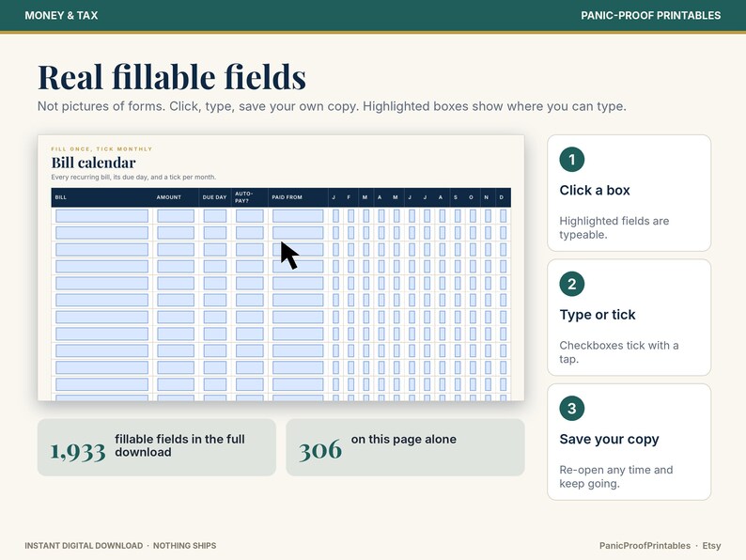Click the Bill calendar page title

(93, 163)
